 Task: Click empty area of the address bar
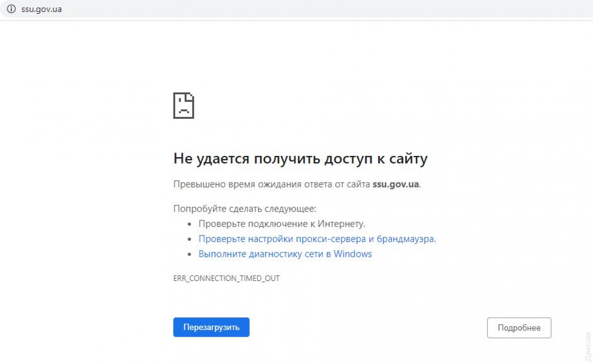(x=316, y=9)
